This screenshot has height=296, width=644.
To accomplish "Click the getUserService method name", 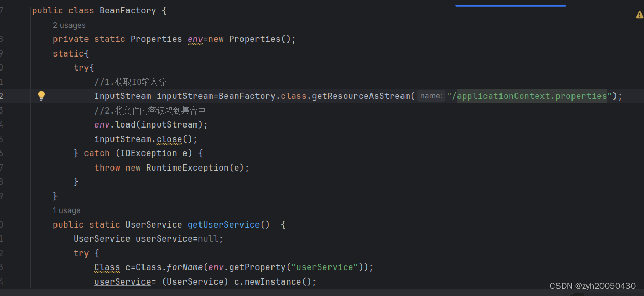I will (224, 224).
